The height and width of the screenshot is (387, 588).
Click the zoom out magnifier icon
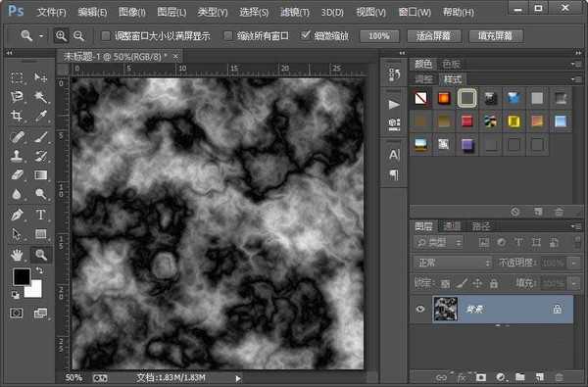[x=78, y=36]
